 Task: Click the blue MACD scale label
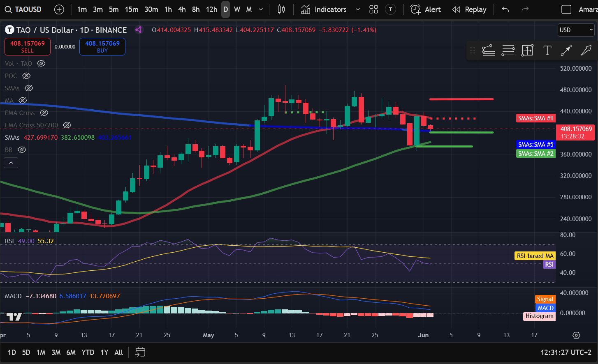pos(546,308)
